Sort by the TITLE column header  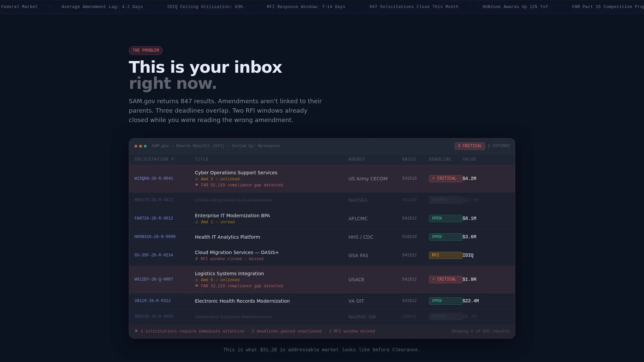[202, 160]
